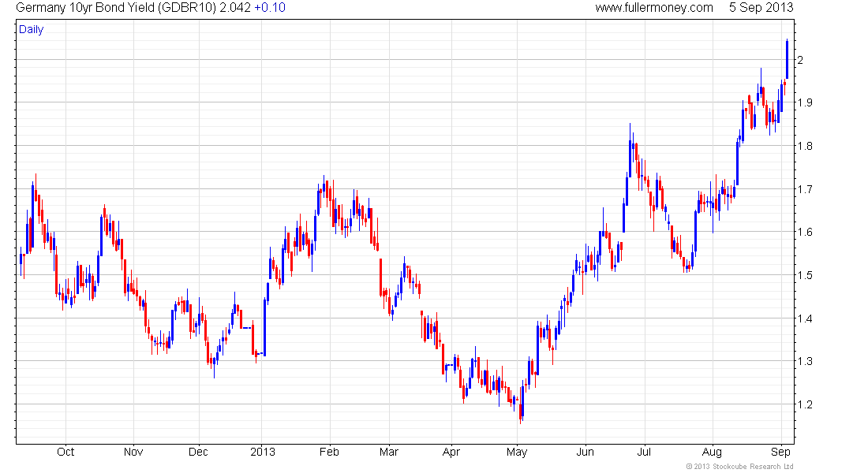This screenshot has width=868, height=473.
Task: Select the 2013 year marker on axis
Action: point(262,452)
